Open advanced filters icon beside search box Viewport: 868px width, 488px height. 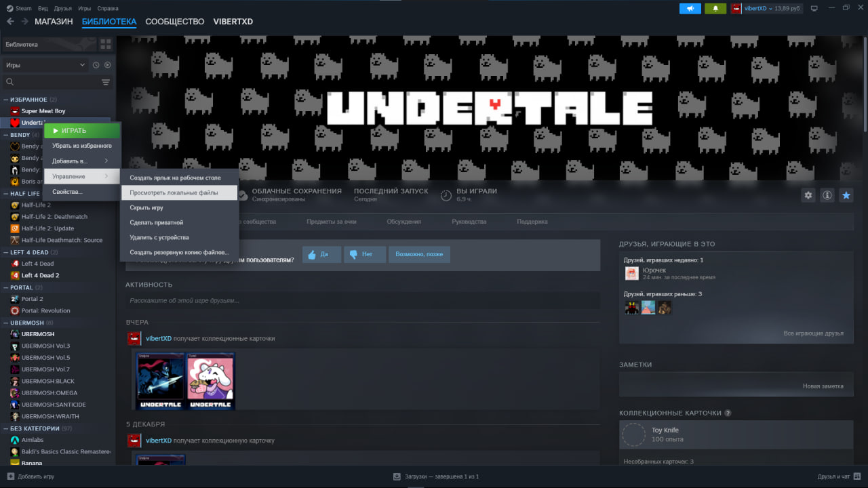106,82
